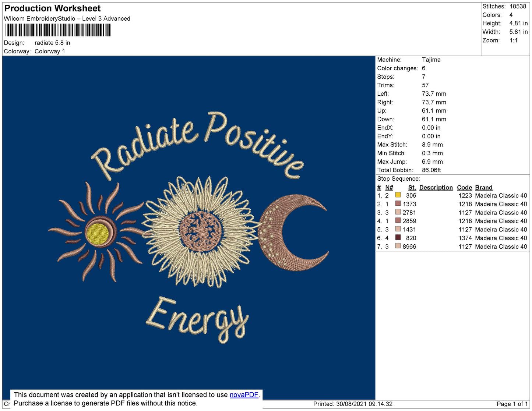Click the Machine value Tajima

click(431, 60)
